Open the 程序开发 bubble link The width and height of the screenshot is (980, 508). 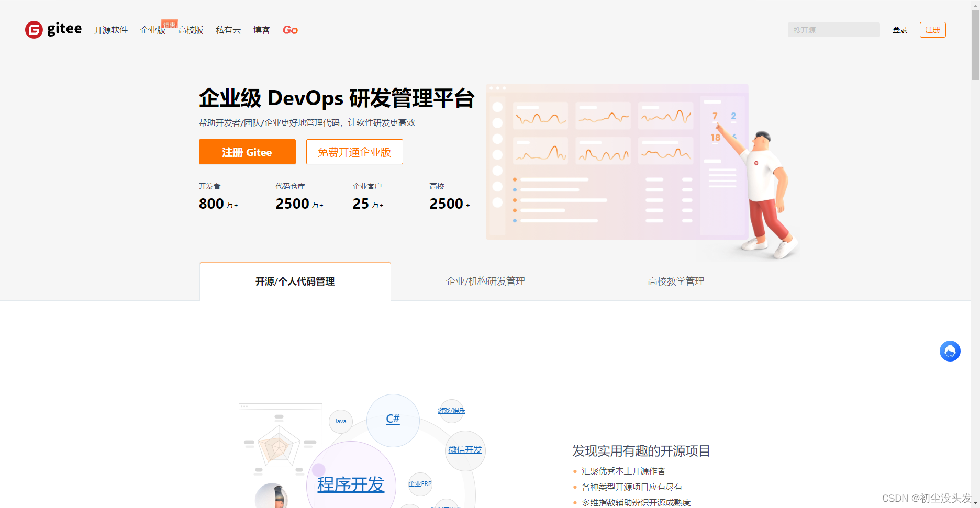[x=351, y=484]
